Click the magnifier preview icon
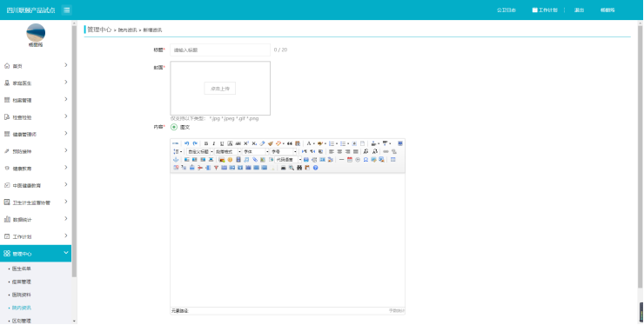The height and width of the screenshot is (325, 644). pyautogui.click(x=292, y=168)
